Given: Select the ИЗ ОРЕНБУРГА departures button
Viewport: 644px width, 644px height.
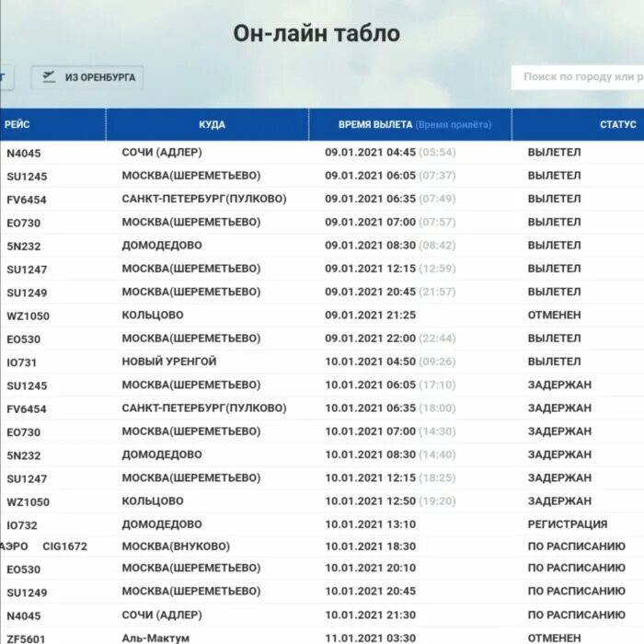Looking at the screenshot, I should point(87,77).
